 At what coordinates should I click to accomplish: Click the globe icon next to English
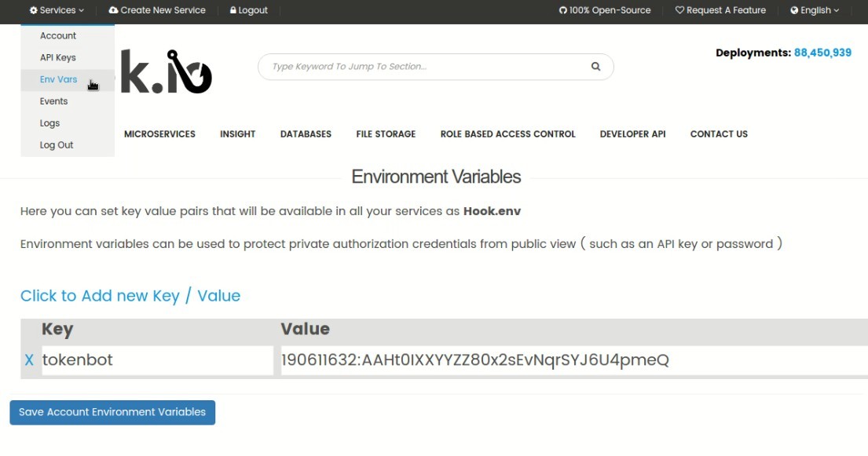(x=793, y=10)
